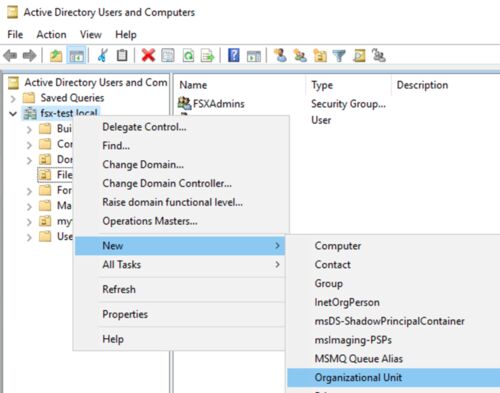The height and width of the screenshot is (393, 500).
Task: Click the Cut scissors icon
Action: click(x=102, y=55)
